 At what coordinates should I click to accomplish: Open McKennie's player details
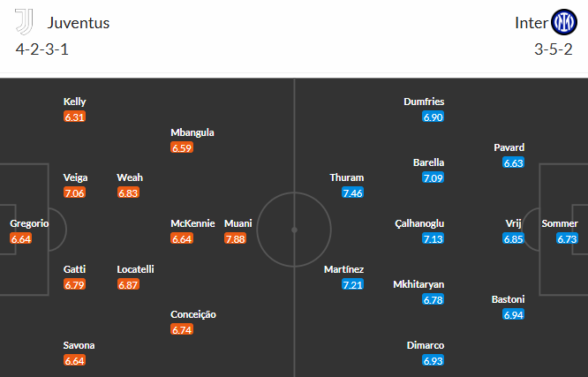(192, 223)
